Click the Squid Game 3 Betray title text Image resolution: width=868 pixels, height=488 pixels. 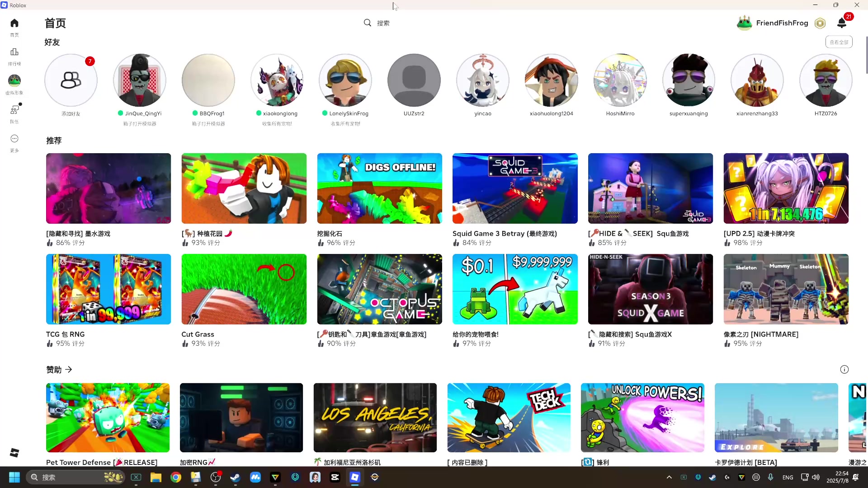(x=505, y=234)
